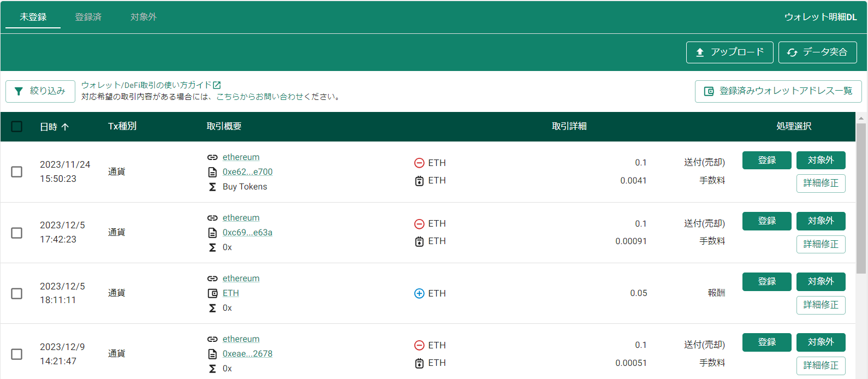The height and width of the screenshot is (379, 868).
Task: Sort by the 日時 ascending arrow
Action: coord(65,127)
